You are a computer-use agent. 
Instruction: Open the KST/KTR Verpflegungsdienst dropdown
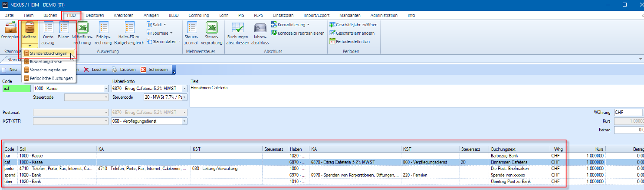(x=185, y=121)
